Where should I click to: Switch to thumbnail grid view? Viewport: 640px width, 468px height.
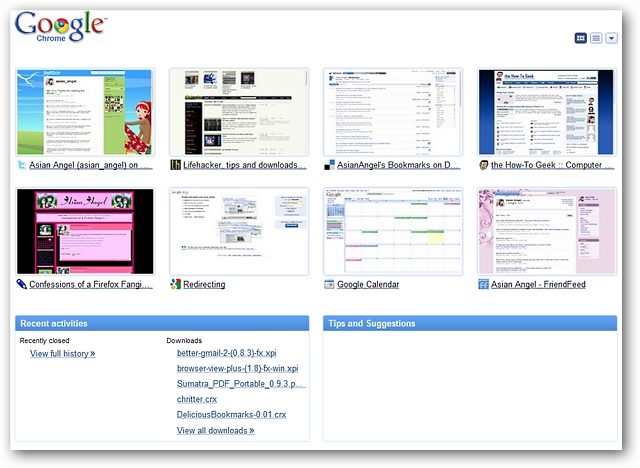click(580, 38)
